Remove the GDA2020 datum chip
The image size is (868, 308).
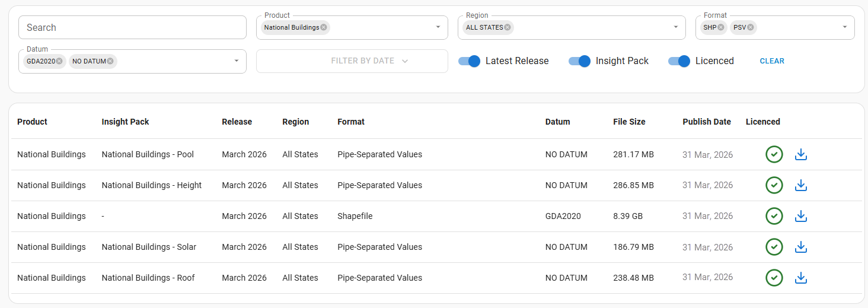[x=59, y=61]
